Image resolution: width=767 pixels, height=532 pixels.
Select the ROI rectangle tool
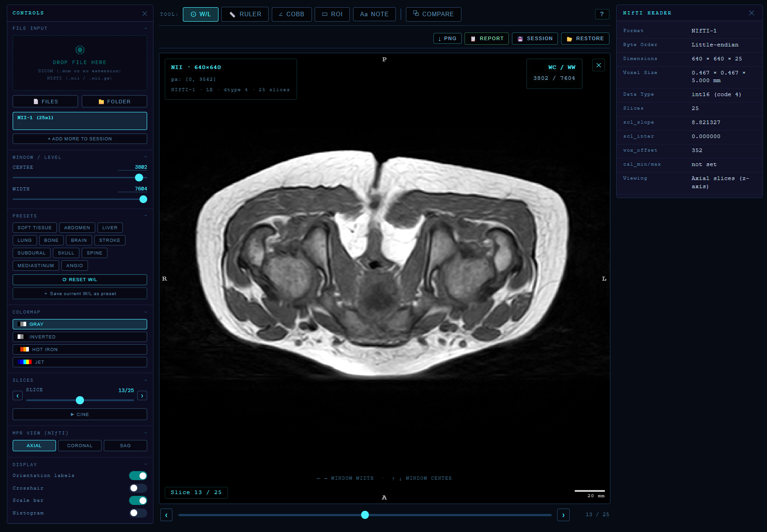(x=332, y=14)
